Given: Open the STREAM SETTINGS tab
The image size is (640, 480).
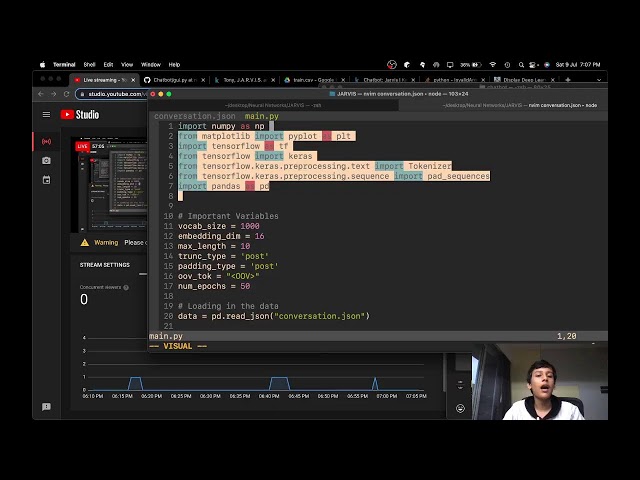Looking at the screenshot, I should 104,265.
